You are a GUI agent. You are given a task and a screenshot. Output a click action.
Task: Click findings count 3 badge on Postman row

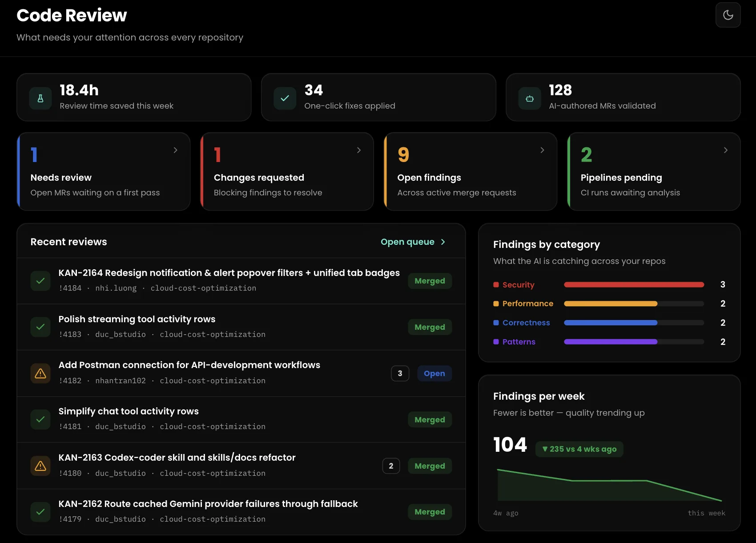pyautogui.click(x=400, y=373)
